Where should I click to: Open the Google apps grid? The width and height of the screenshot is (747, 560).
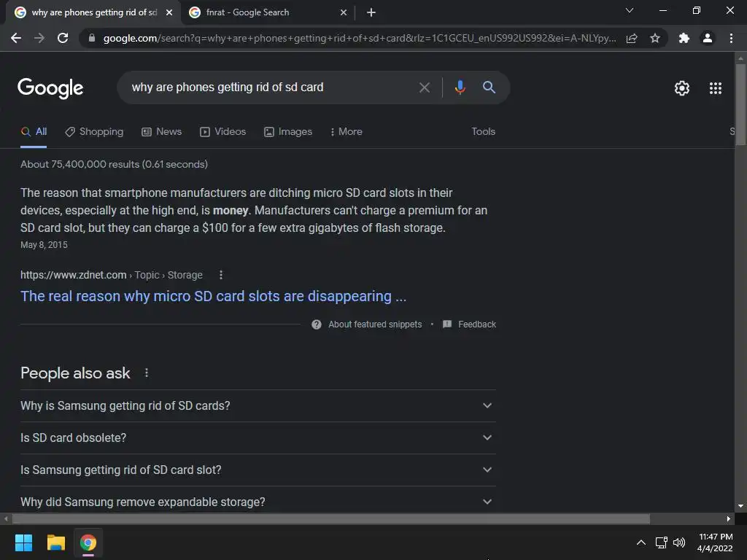click(716, 88)
